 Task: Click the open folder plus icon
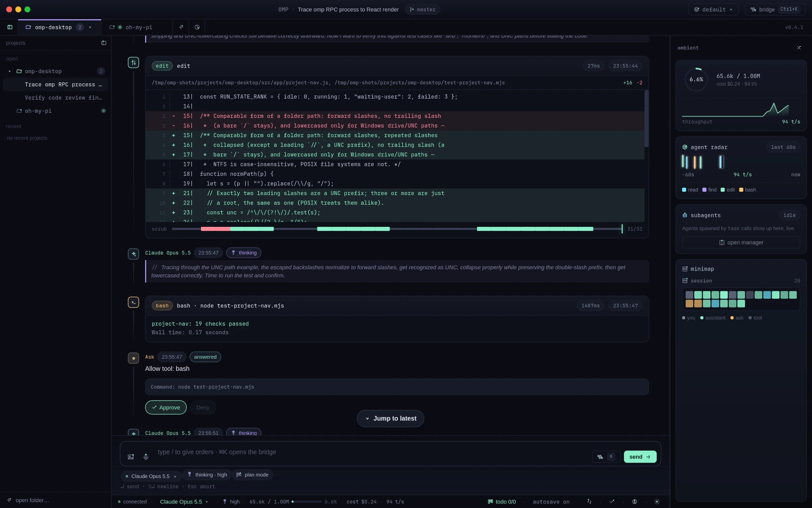click(9, 500)
